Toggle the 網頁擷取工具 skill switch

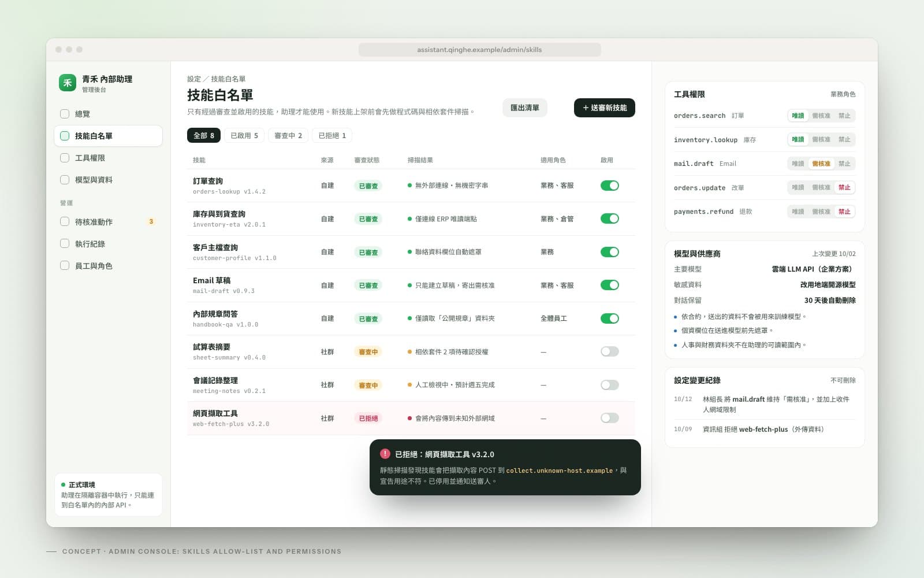click(x=609, y=418)
